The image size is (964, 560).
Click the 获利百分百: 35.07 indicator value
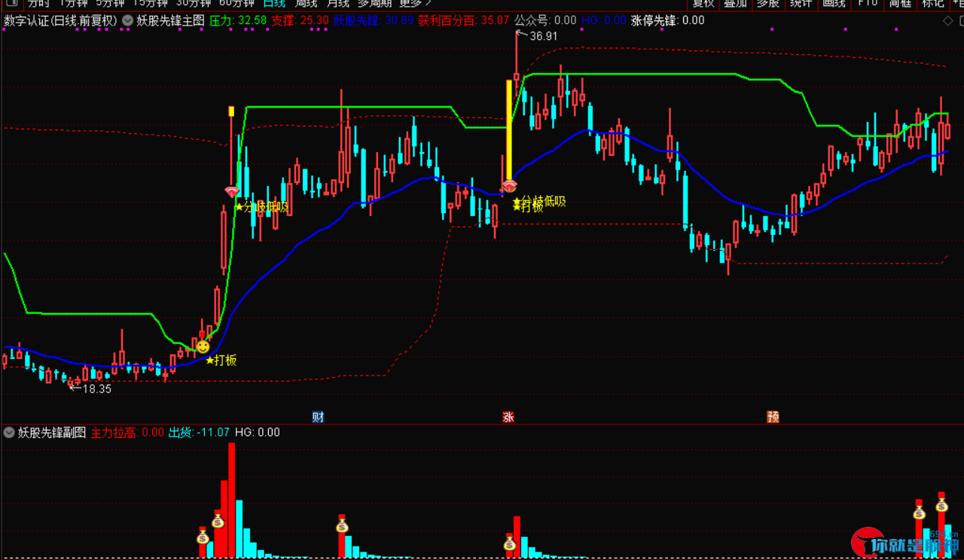[464, 20]
